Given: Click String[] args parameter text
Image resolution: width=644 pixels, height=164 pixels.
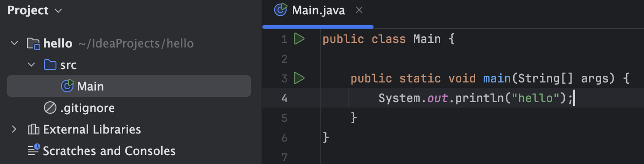Looking at the screenshot, I should coord(564,79).
